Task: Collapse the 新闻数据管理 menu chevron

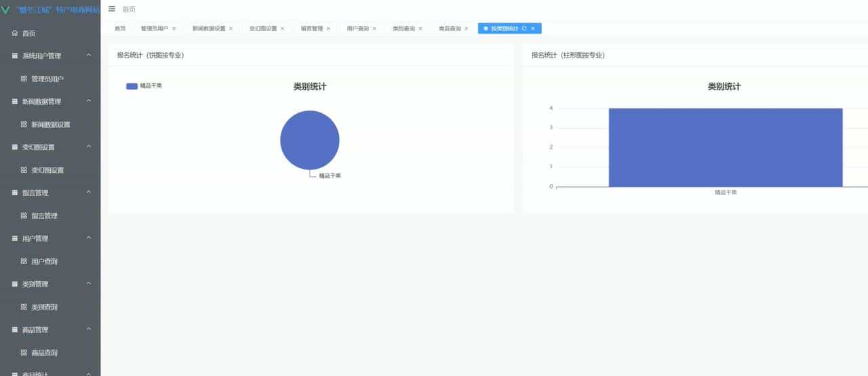Action: coord(89,102)
